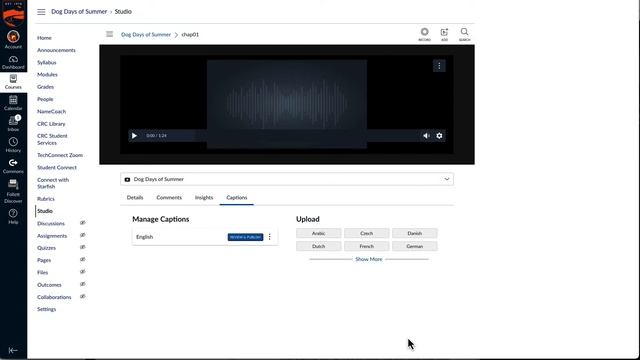Open Student Connect link

click(x=57, y=167)
